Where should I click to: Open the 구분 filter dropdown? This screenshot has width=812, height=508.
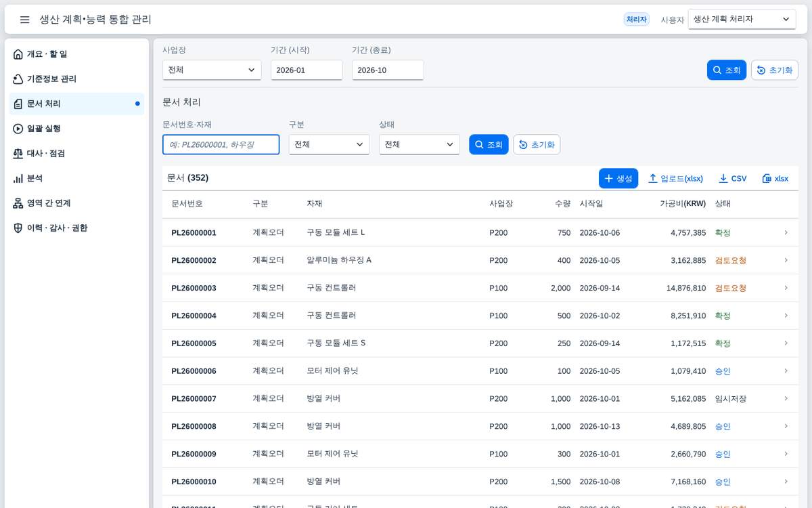[329, 144]
